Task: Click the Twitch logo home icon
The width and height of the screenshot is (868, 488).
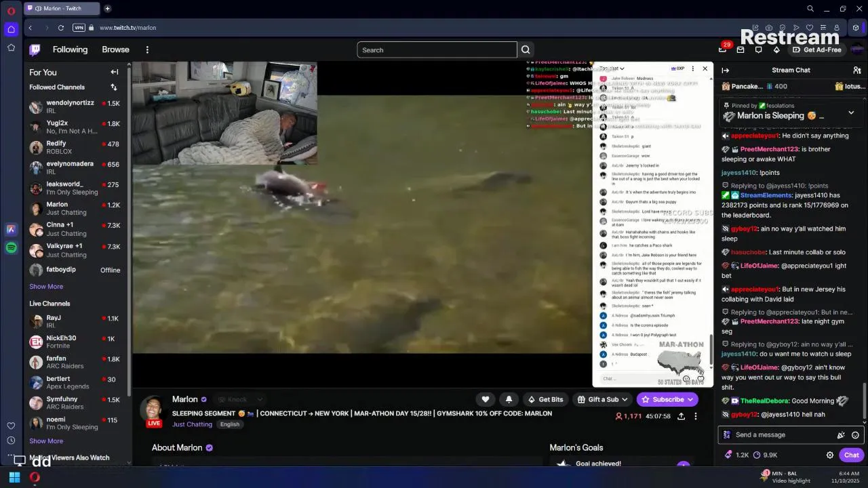Action: [x=35, y=49]
